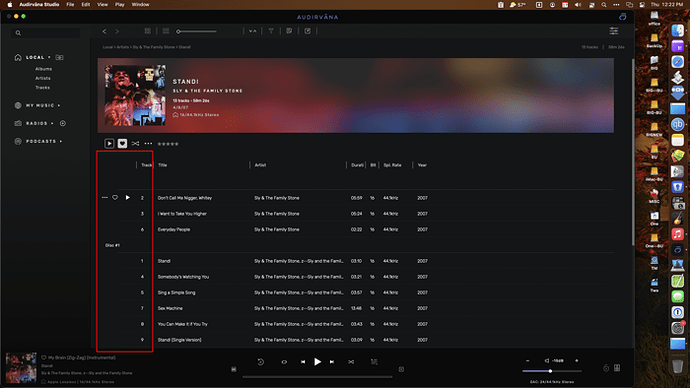
Task: Open the edit metadata icon in the toolbar
Action: (308, 31)
